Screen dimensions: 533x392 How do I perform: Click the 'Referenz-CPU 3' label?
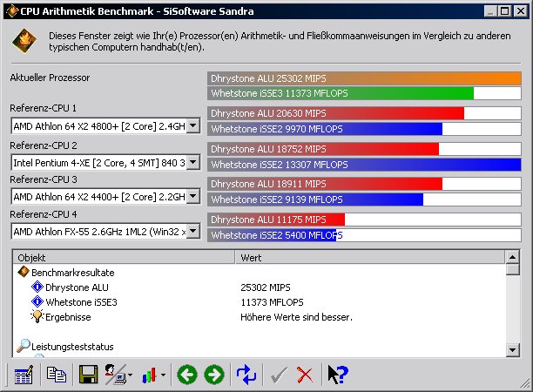point(44,179)
